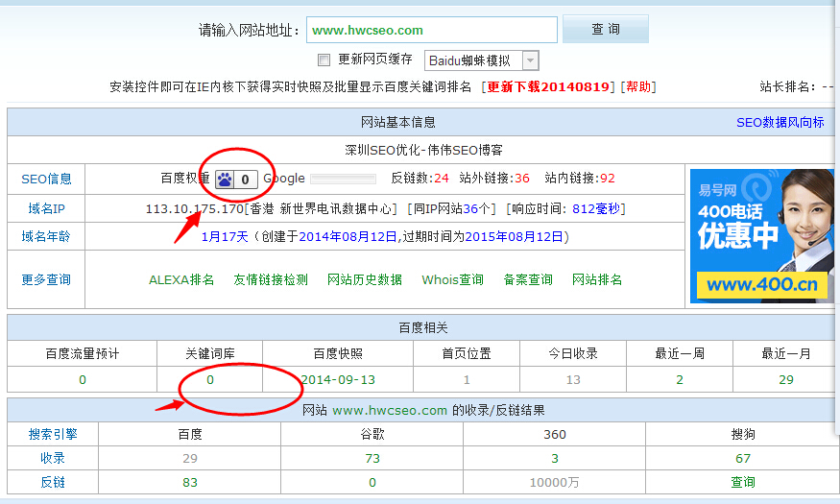Click the 搜狗 反链 查询 link
Image resolution: width=840 pixels, height=504 pixels.
click(x=743, y=482)
